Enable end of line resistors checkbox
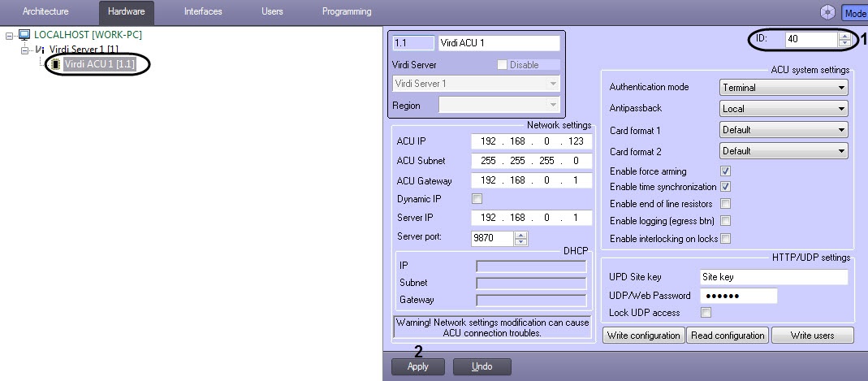This screenshot has height=381, width=868. click(x=725, y=204)
